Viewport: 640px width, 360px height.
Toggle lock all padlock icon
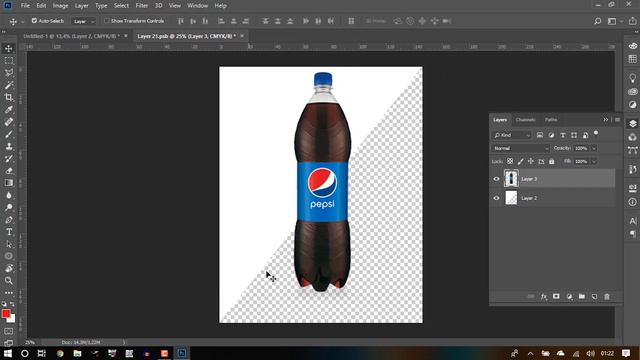click(x=551, y=161)
